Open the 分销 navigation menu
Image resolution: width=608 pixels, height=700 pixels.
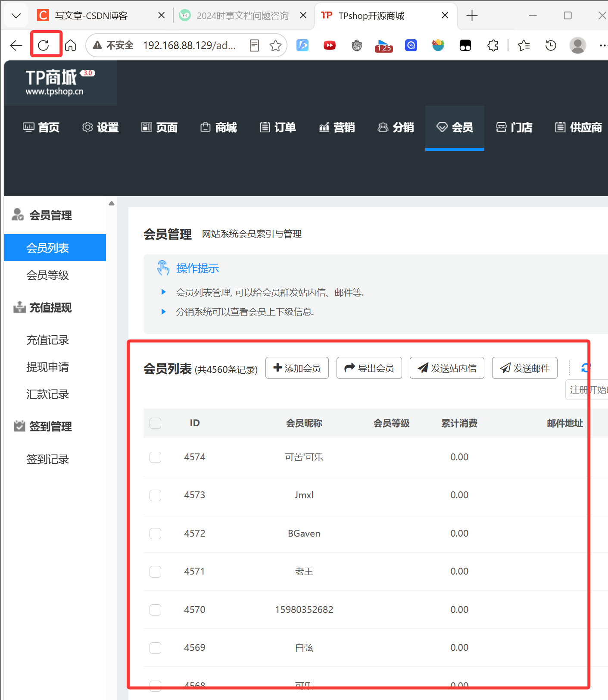(396, 128)
